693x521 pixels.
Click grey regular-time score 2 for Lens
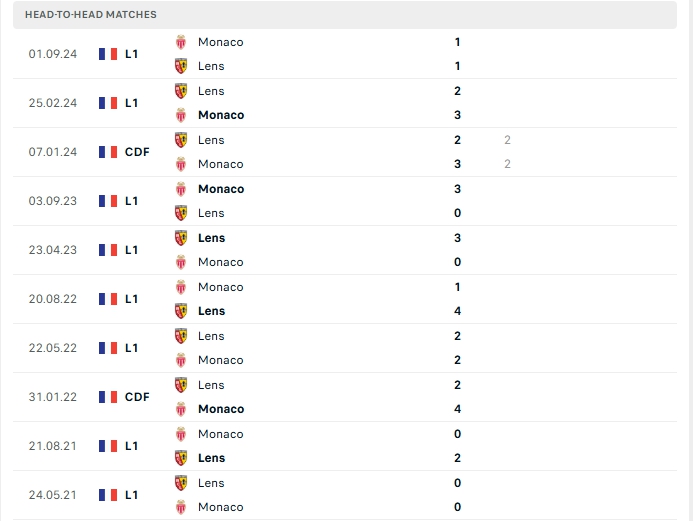[507, 140]
